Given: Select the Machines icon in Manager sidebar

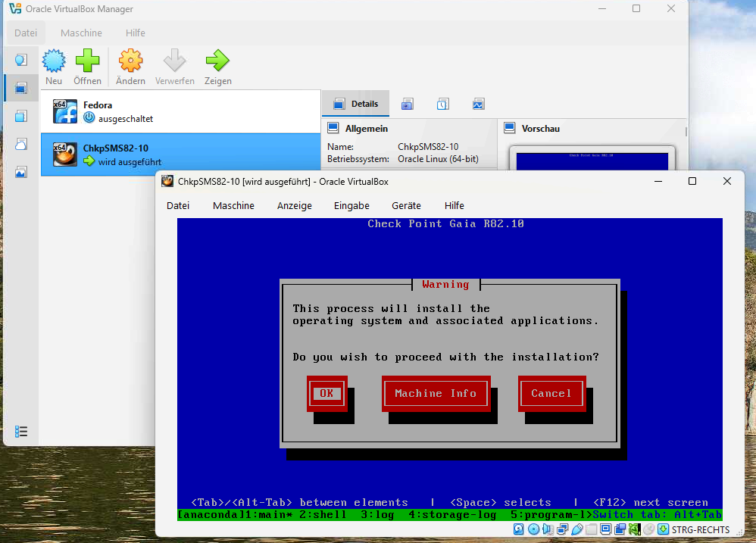Looking at the screenshot, I should click(20, 88).
